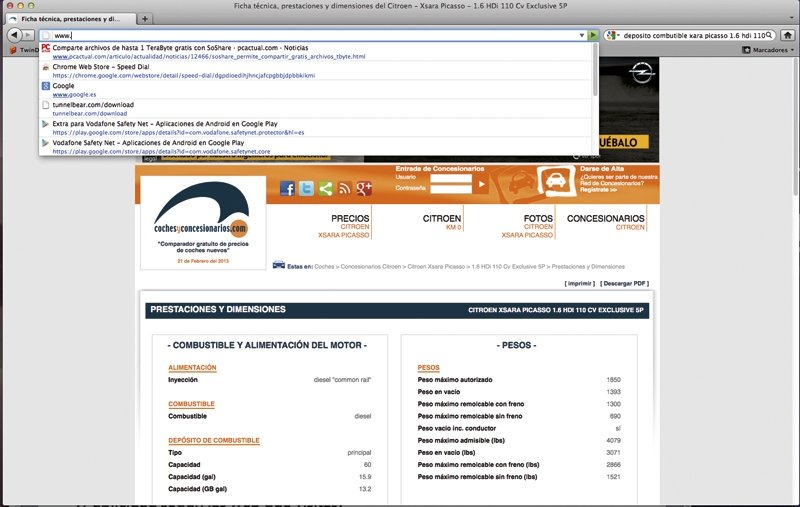800x507 pixels.
Task: Open the Marcadores bookmarks dropdown
Action: point(768,50)
